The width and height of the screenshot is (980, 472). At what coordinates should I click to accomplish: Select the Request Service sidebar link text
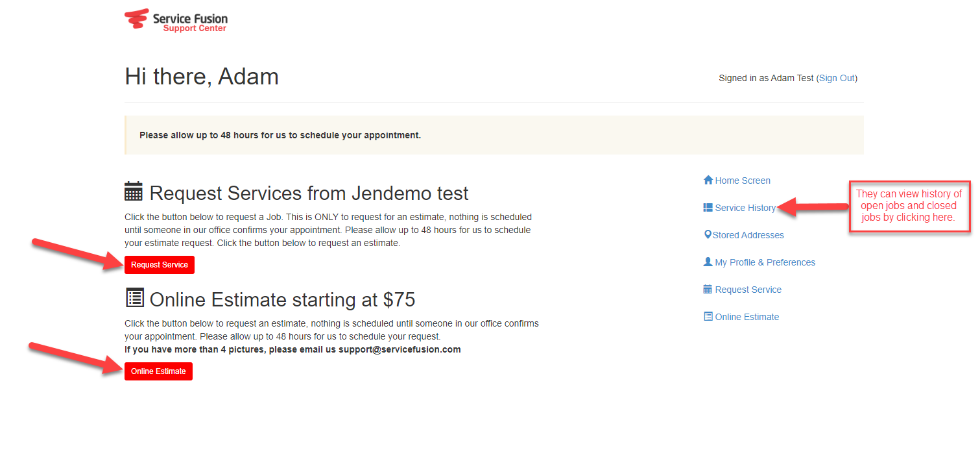(x=748, y=290)
